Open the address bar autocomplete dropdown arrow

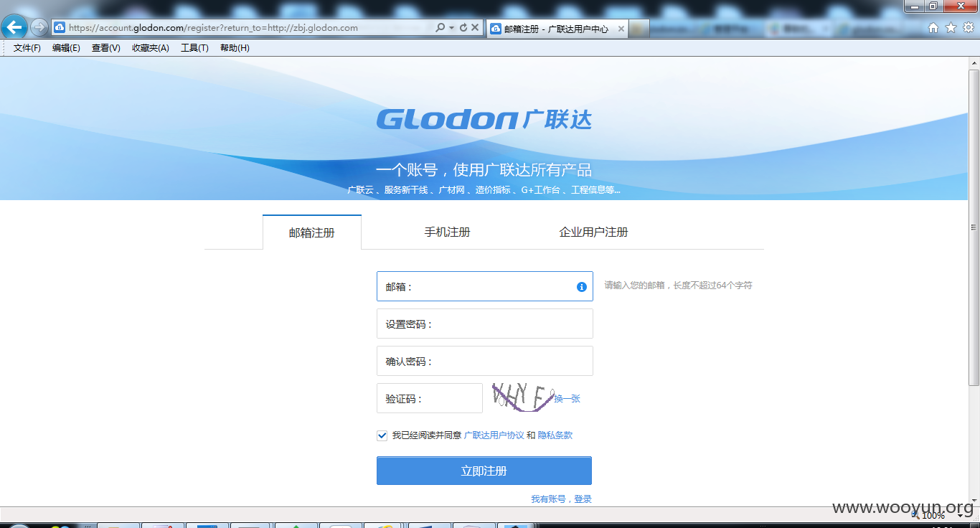(451, 27)
